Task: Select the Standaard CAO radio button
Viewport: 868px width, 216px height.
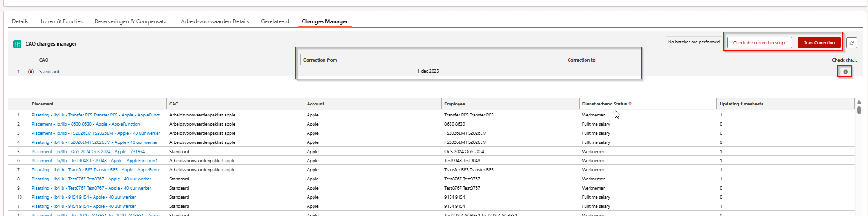Action: [31, 72]
